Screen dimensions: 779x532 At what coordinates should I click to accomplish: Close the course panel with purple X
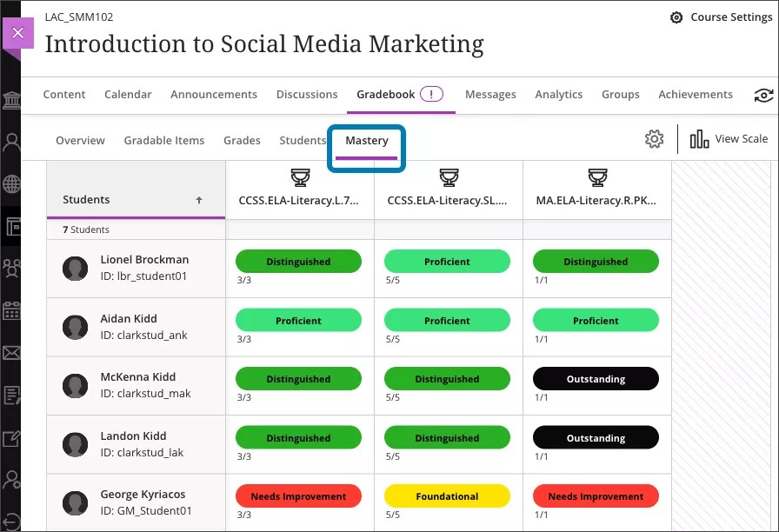18,35
